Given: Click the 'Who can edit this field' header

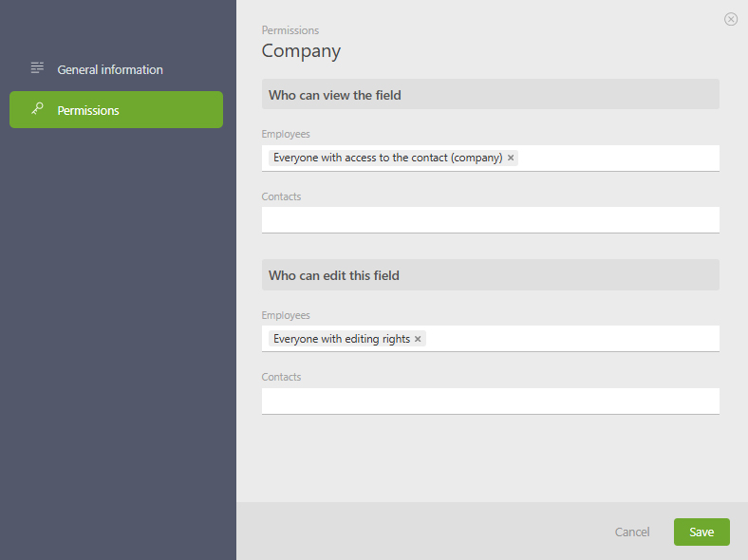Looking at the screenshot, I should [333, 275].
